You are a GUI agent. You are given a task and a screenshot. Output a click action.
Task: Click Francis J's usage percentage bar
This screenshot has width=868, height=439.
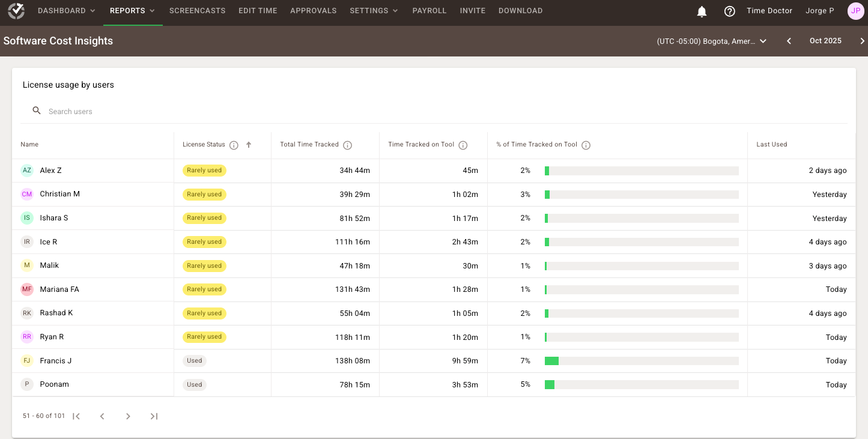tap(641, 361)
